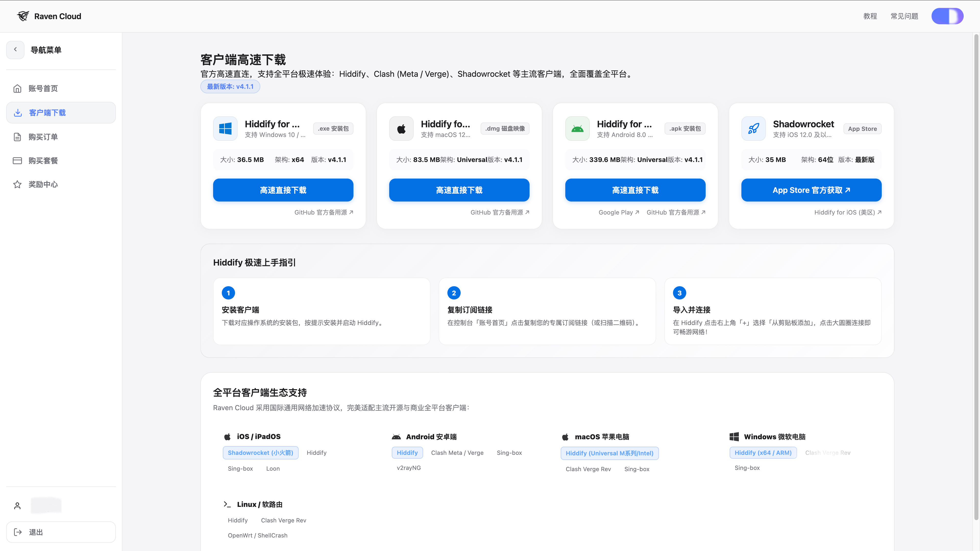Click Shadowrocket (小火箭) tag under iOS
The height and width of the screenshot is (551, 980).
(x=261, y=453)
